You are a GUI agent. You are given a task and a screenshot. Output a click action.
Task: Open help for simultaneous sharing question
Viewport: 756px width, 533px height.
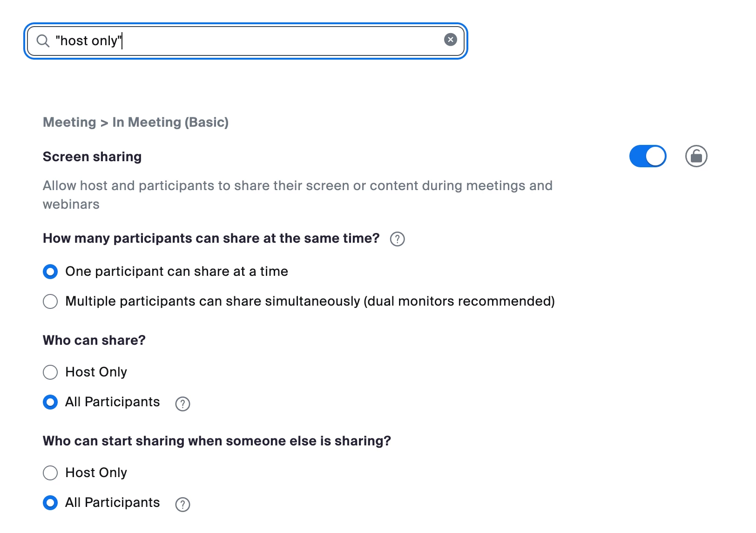tap(397, 239)
